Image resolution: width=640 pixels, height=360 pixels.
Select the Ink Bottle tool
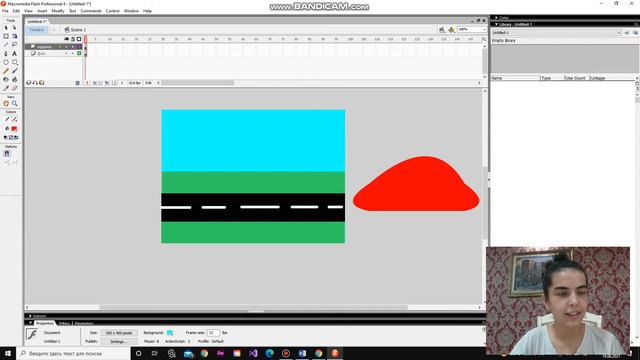point(6,79)
